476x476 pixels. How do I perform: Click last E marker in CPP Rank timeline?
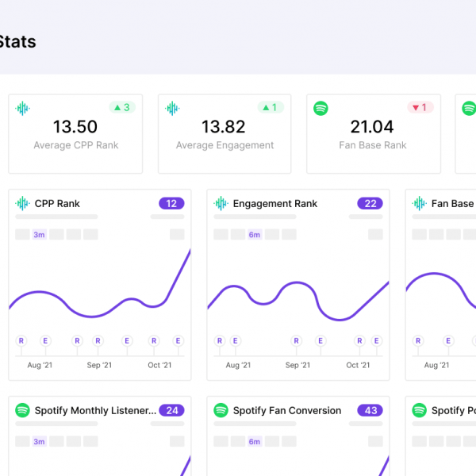[x=178, y=341]
